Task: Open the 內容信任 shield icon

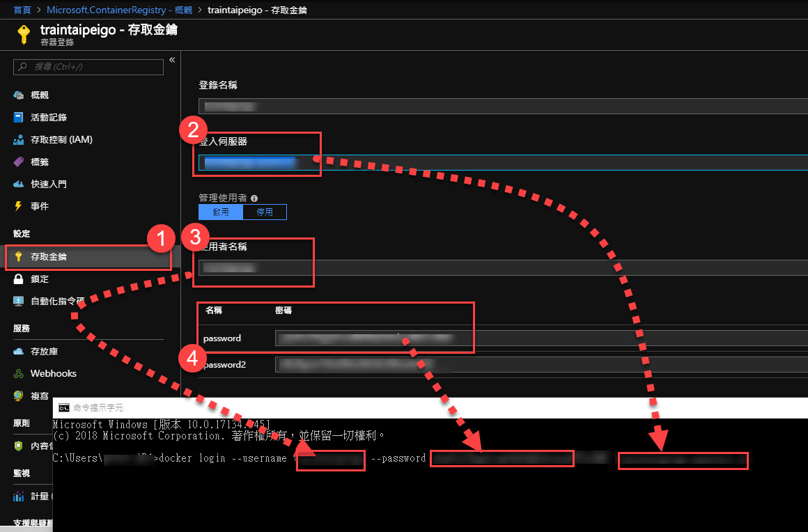Action: point(19,446)
